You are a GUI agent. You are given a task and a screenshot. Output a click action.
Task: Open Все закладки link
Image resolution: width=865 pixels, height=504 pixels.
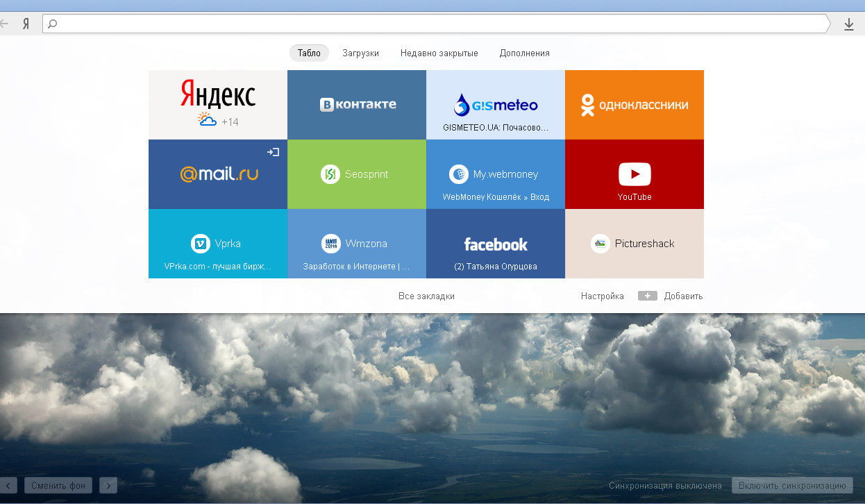pos(426,296)
